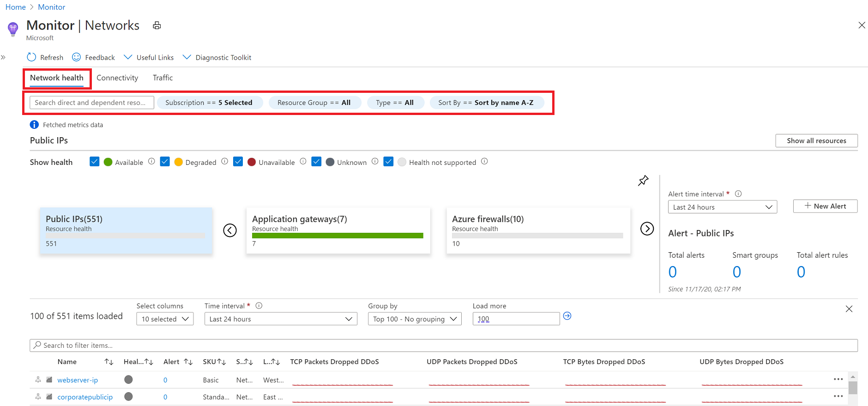This screenshot has height=406, width=868.
Task: Open more options for webserver-ip row
Action: (838, 379)
